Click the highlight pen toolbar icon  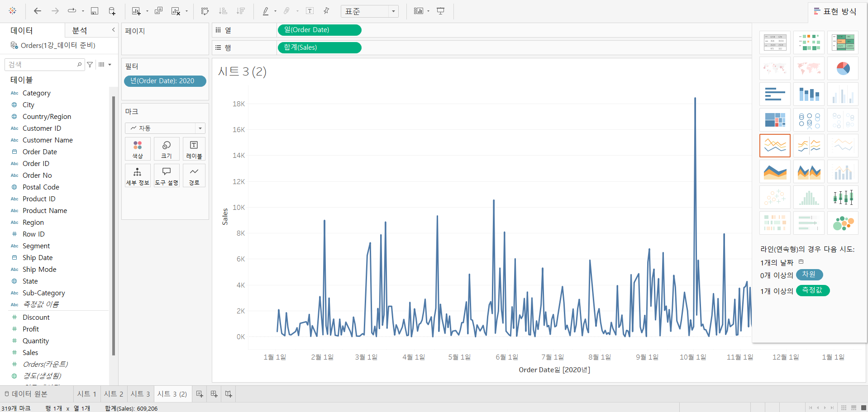266,11
